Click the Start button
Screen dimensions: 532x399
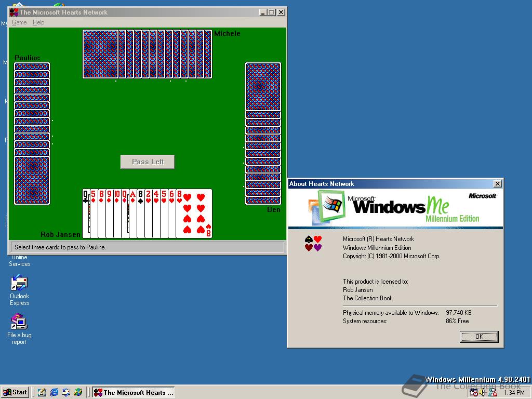(15, 392)
